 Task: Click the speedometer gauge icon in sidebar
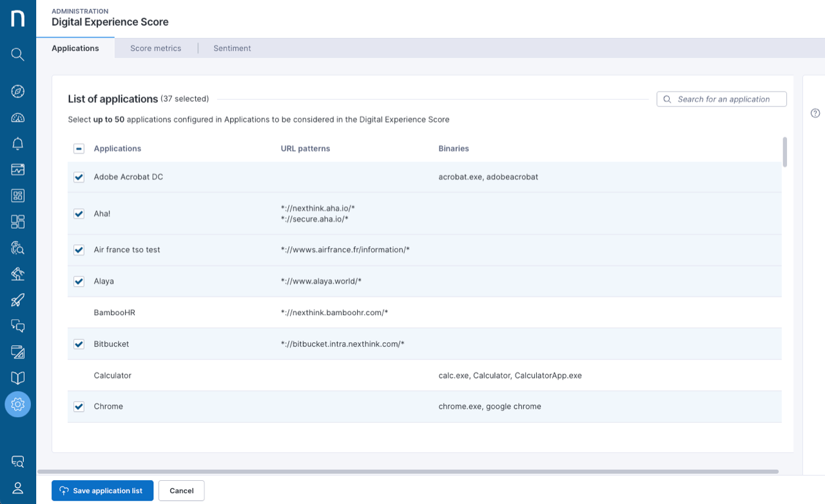18,117
